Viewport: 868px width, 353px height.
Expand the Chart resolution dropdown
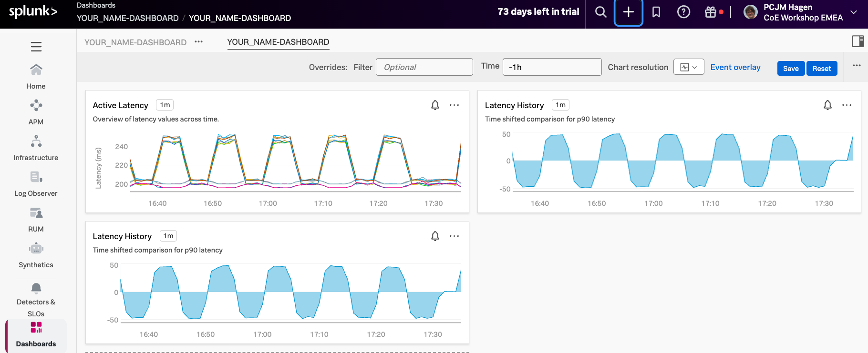pyautogui.click(x=688, y=67)
